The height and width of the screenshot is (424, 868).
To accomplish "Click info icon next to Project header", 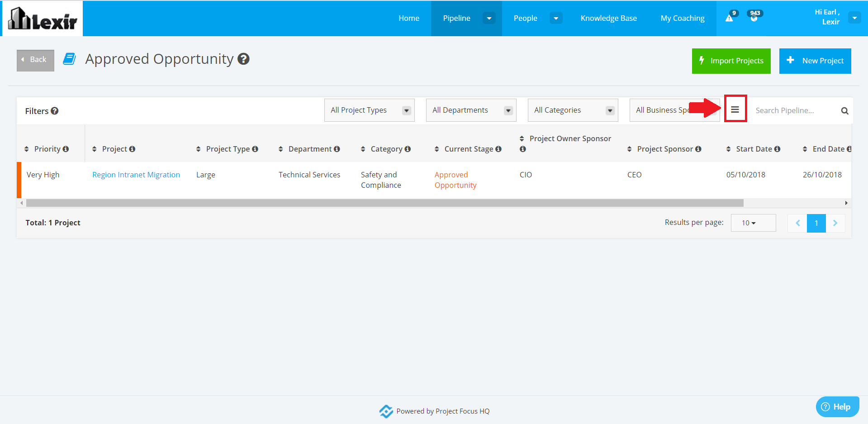I will point(132,149).
